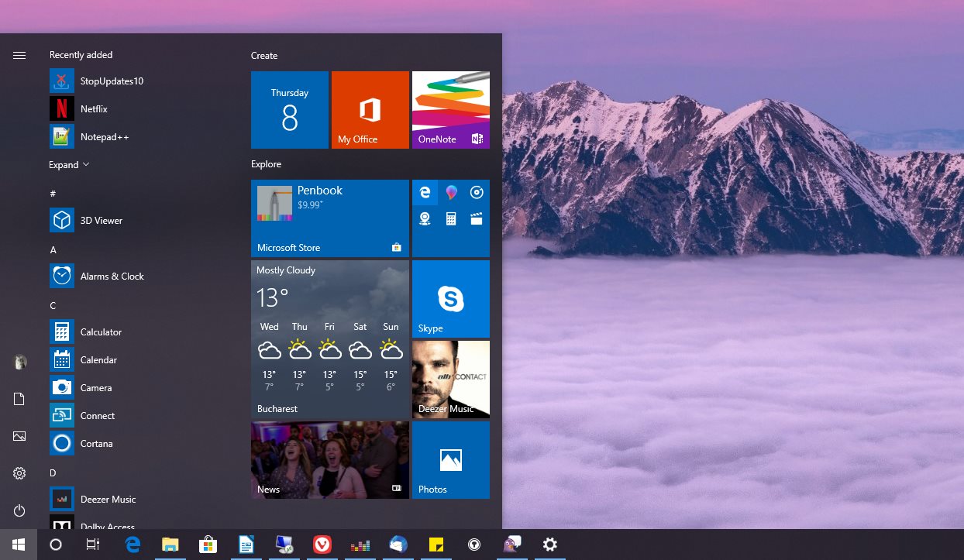Open the OneNote tile
Viewport: 964px width, 560px height.
click(x=451, y=110)
